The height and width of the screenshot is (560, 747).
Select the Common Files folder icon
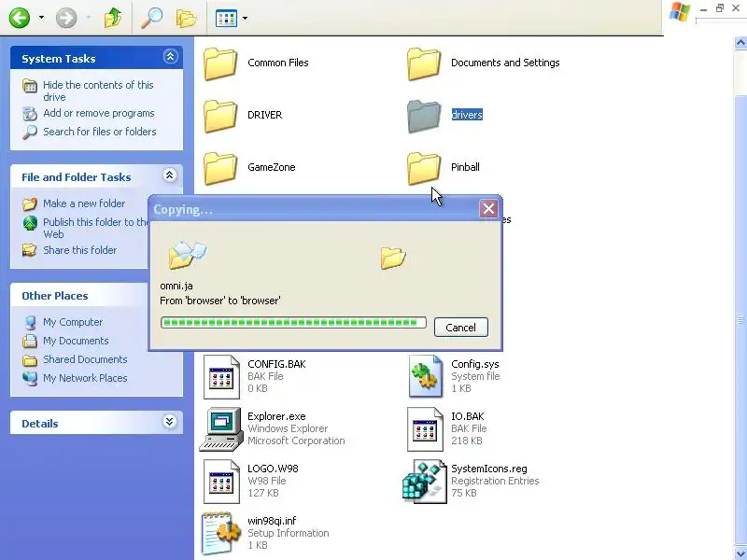point(220,63)
